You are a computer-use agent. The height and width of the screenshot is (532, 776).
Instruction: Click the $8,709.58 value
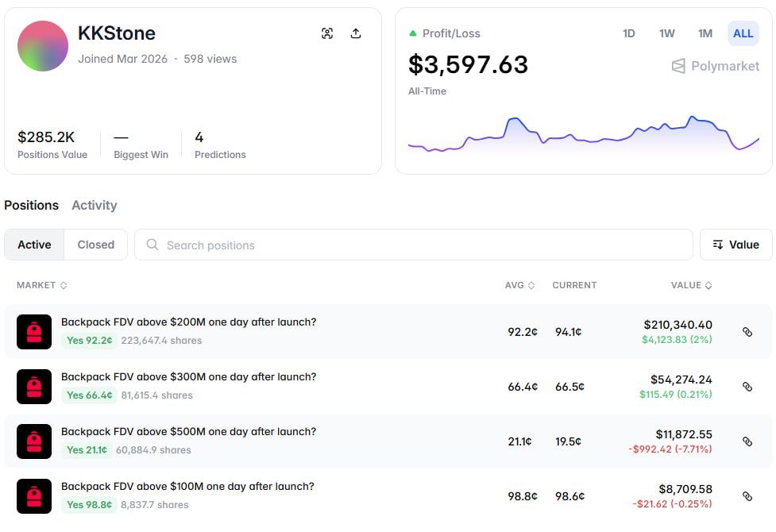[685, 489]
